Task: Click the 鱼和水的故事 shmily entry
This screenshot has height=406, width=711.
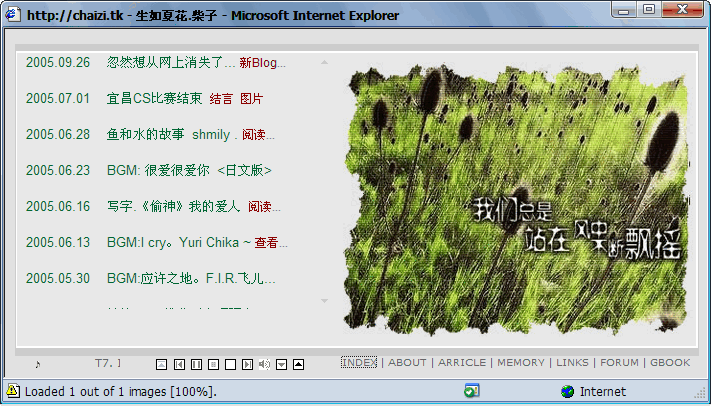Action: [172, 135]
